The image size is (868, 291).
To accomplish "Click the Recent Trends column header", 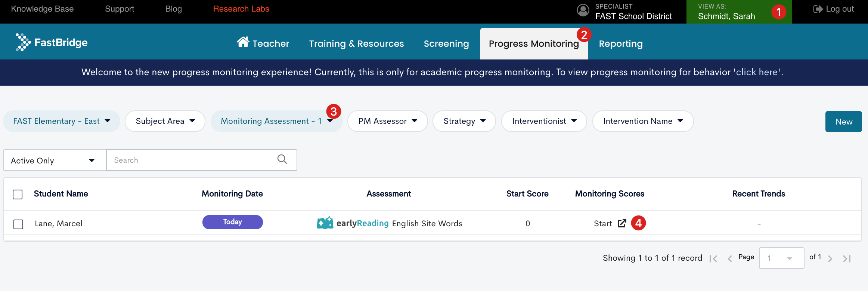I will 759,194.
